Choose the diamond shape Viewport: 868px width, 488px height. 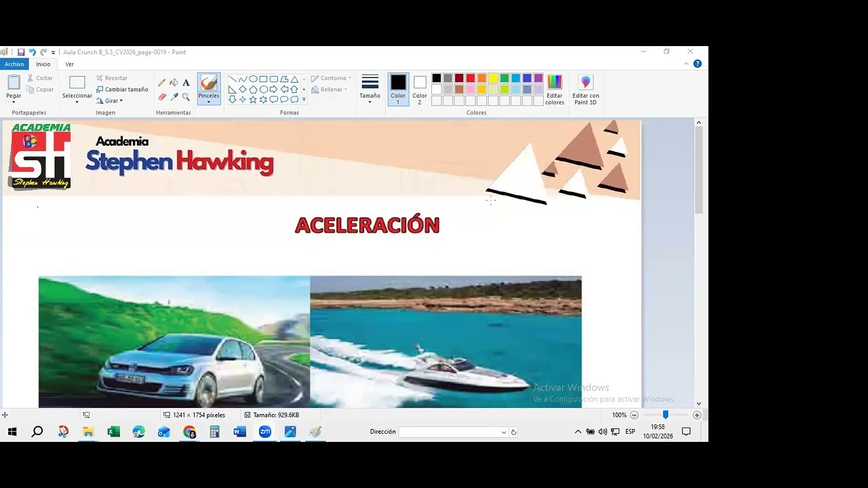[x=242, y=89]
